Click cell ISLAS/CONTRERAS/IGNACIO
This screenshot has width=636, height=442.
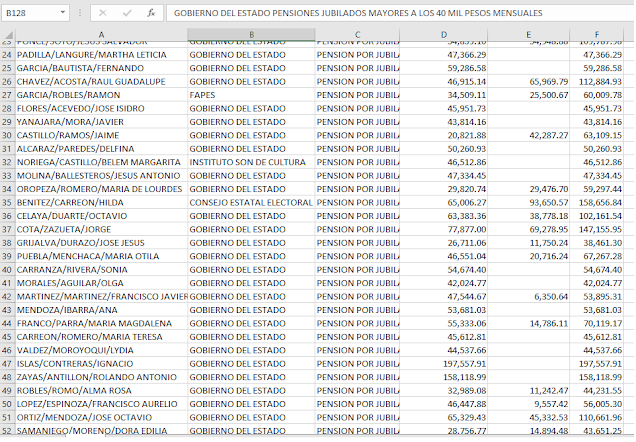(101, 364)
